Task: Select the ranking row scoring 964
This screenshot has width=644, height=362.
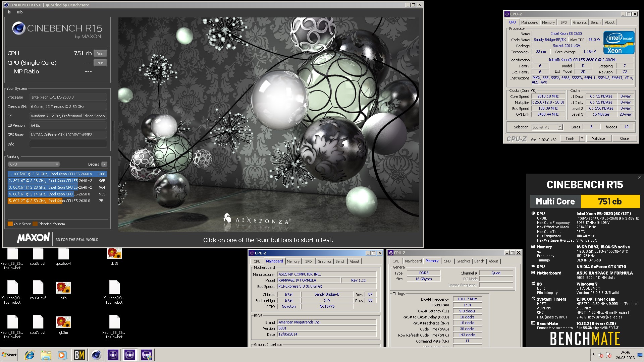Action: [57, 187]
